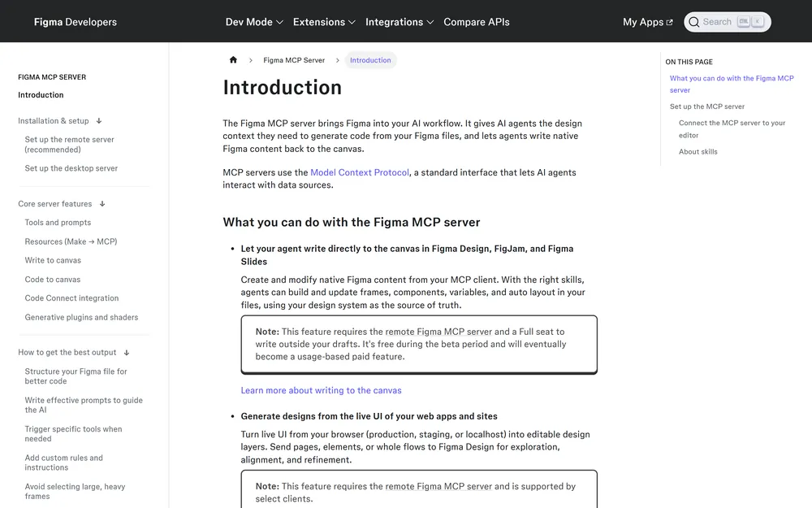812x508 pixels.
Task: Open Trigger specific tools when needed
Action: pos(74,434)
